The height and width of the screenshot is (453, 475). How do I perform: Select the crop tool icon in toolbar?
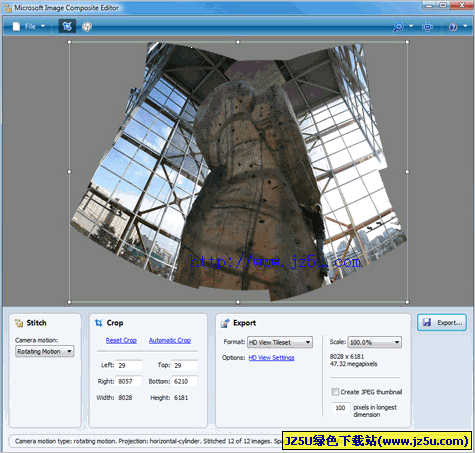tap(67, 26)
